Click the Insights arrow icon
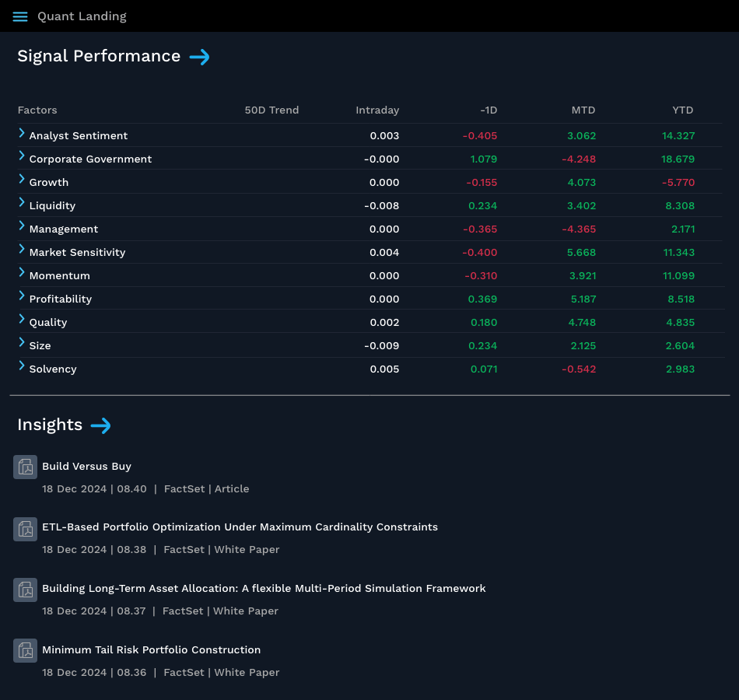This screenshot has height=700, width=739. pos(100,426)
